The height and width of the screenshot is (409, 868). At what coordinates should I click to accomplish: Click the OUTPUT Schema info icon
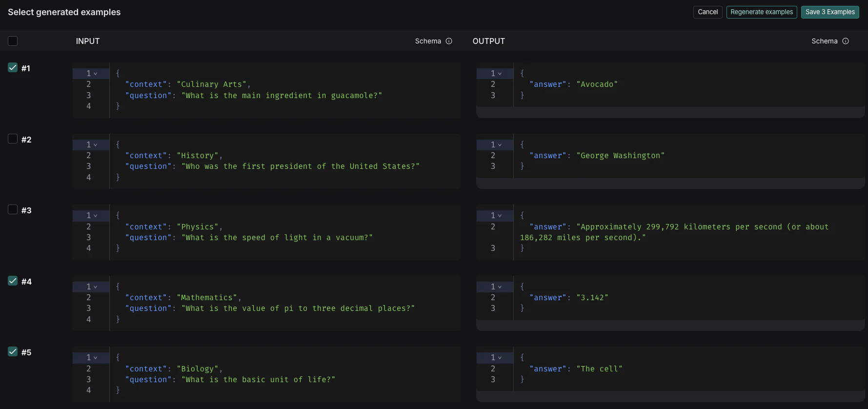(x=846, y=41)
